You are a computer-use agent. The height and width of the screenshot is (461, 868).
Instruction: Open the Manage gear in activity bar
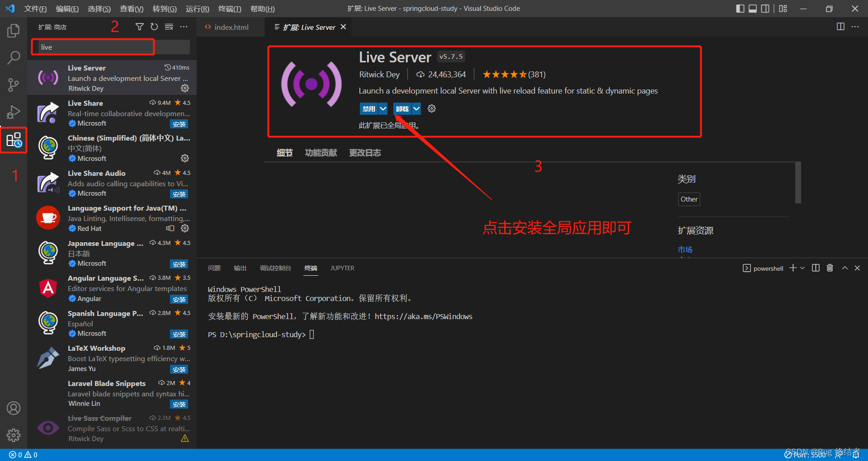coord(14,435)
